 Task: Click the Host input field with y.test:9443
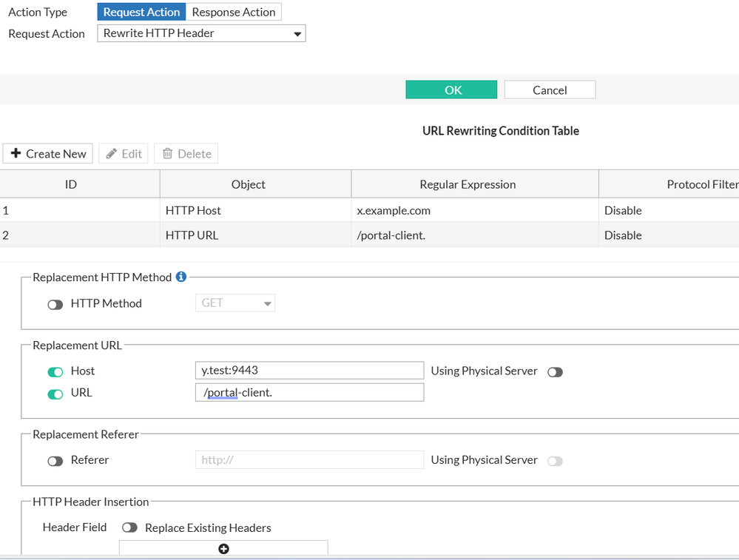point(308,370)
